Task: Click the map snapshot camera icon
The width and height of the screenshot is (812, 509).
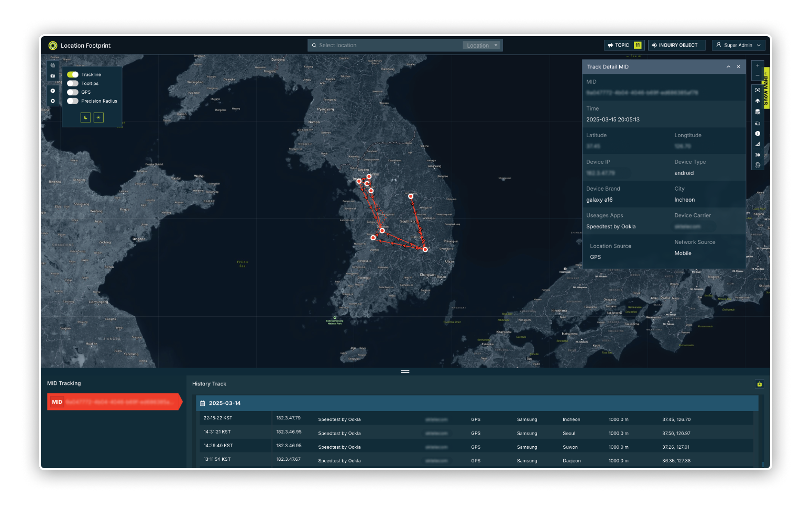Action: click(x=52, y=76)
